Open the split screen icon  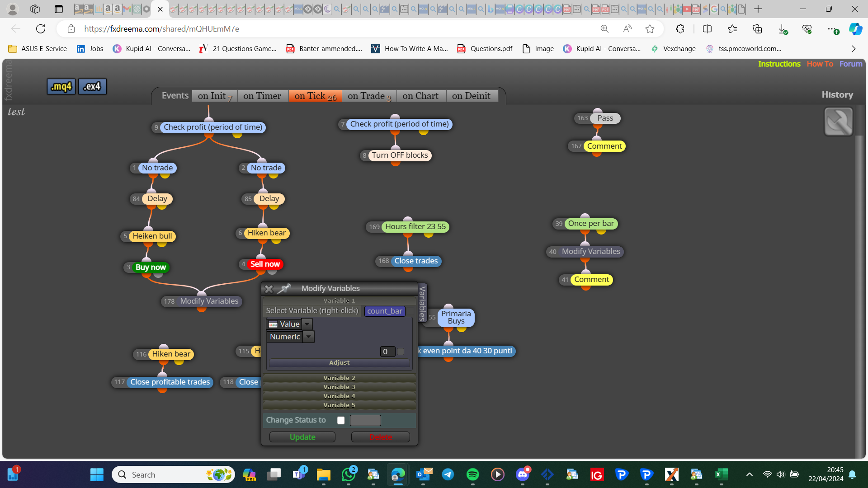tap(707, 29)
